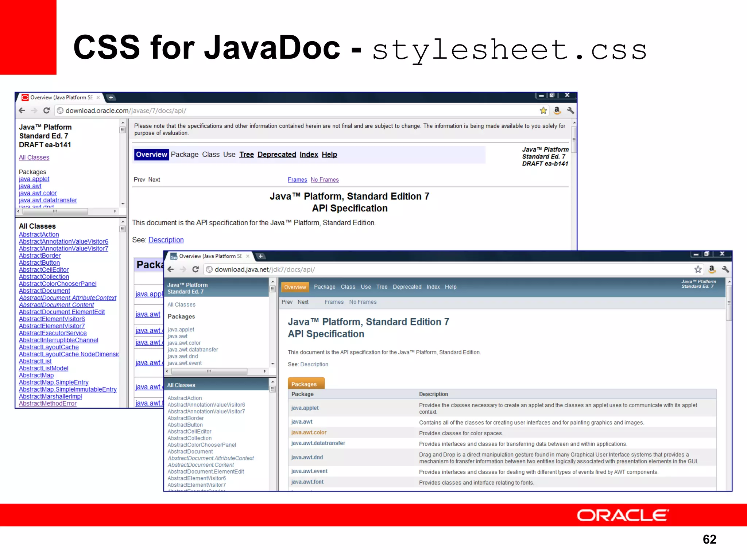Open java.applet in oracle.com packages frame

click(34, 179)
